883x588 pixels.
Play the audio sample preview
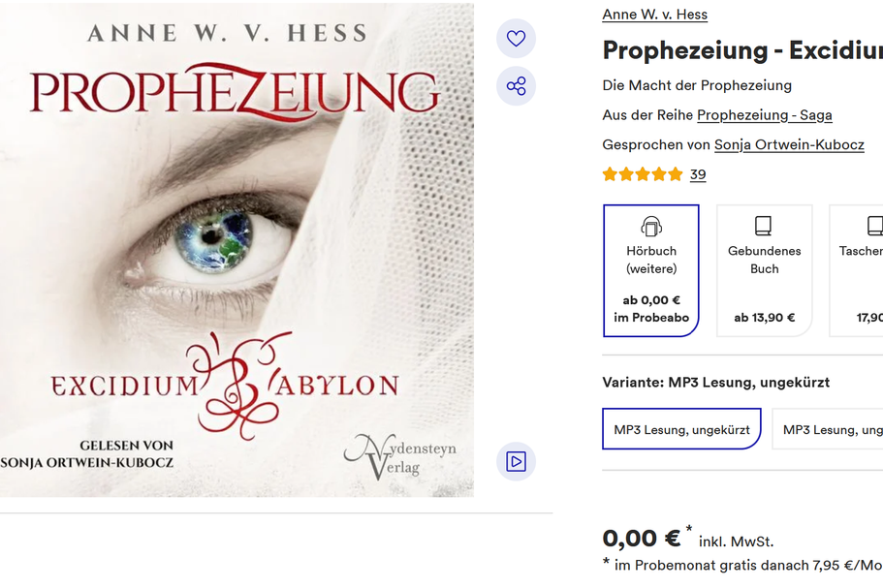coord(516,461)
